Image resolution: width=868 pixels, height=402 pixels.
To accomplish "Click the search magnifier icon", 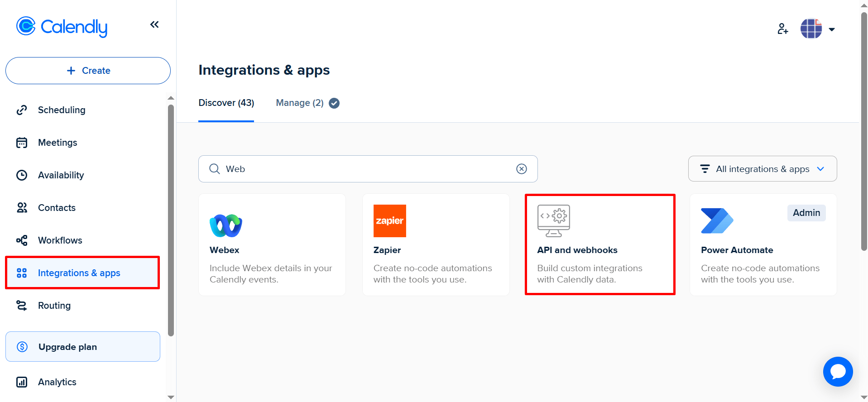I will pos(215,169).
